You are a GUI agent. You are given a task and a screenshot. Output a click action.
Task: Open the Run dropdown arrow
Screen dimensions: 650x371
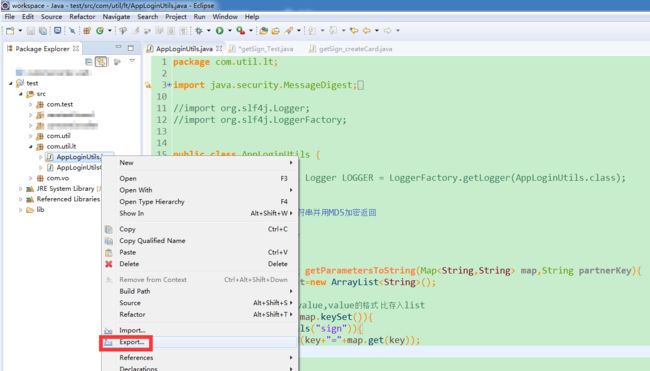pos(230,31)
